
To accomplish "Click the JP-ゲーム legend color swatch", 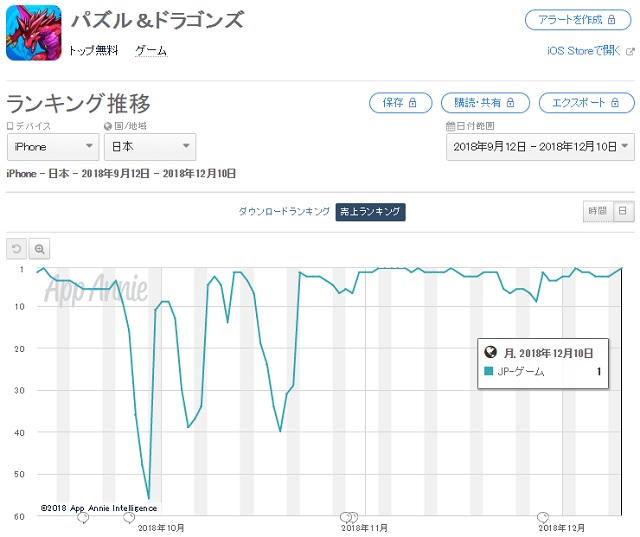I will click(x=488, y=371).
